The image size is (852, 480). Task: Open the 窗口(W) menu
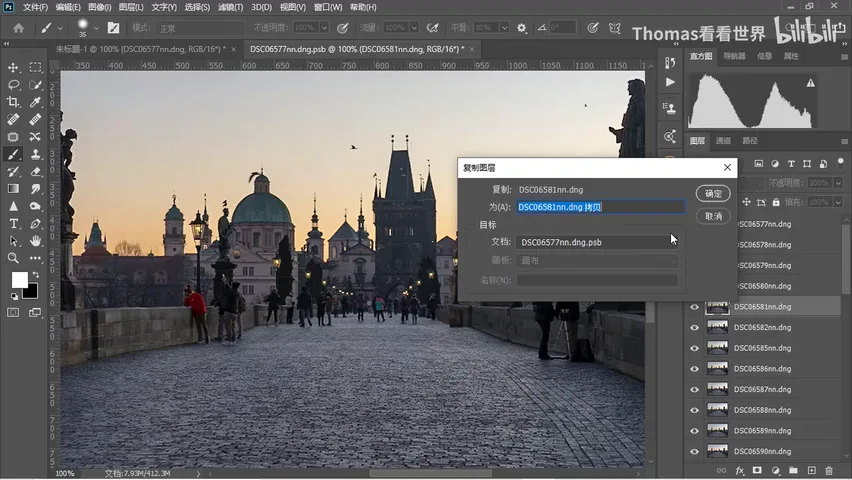328,7
